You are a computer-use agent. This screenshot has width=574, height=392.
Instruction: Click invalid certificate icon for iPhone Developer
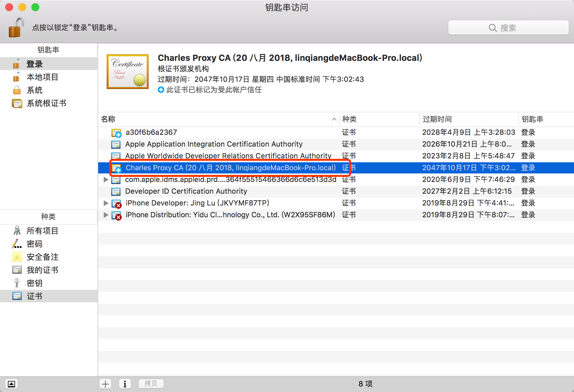[117, 204]
